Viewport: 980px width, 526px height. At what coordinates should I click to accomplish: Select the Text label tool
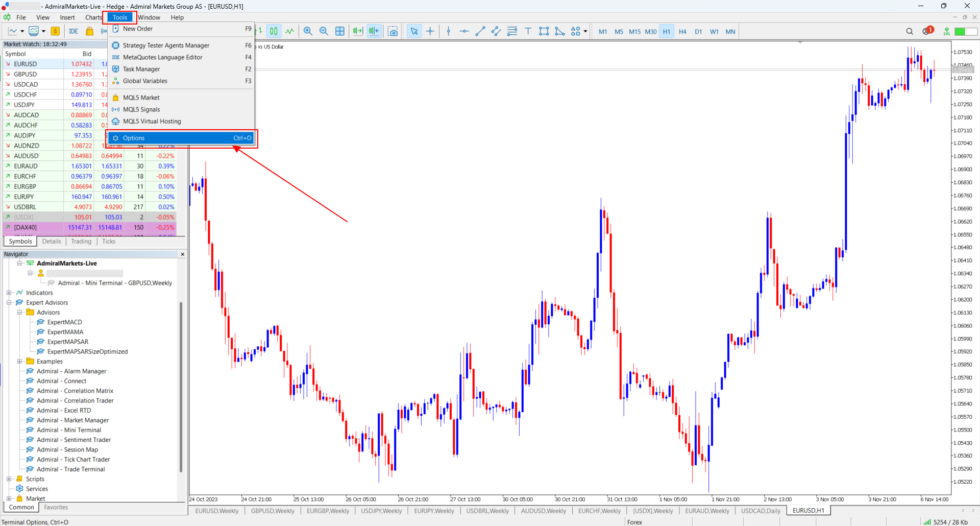(x=528, y=31)
